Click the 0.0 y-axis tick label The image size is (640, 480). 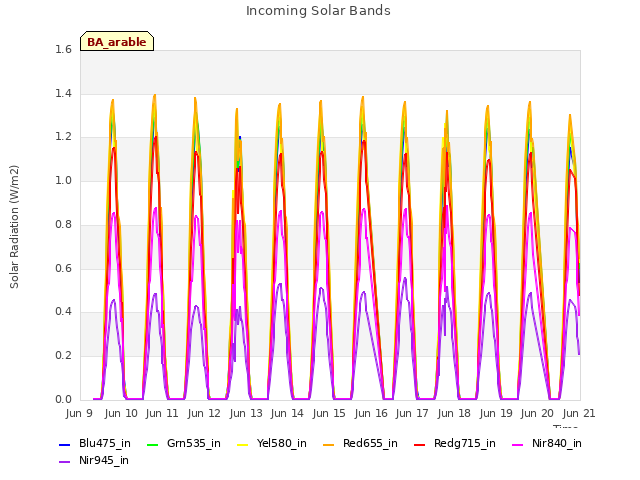[63, 399]
